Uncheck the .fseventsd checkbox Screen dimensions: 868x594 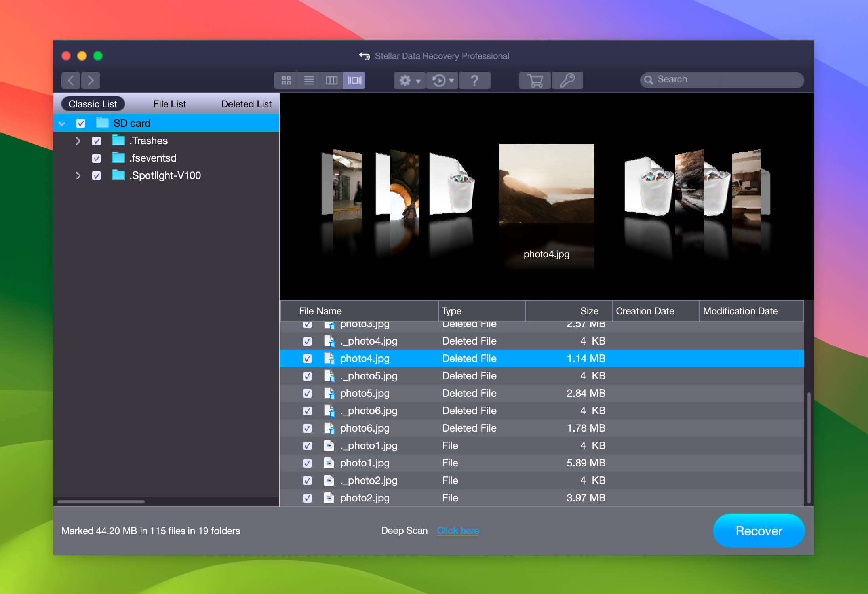coord(97,158)
